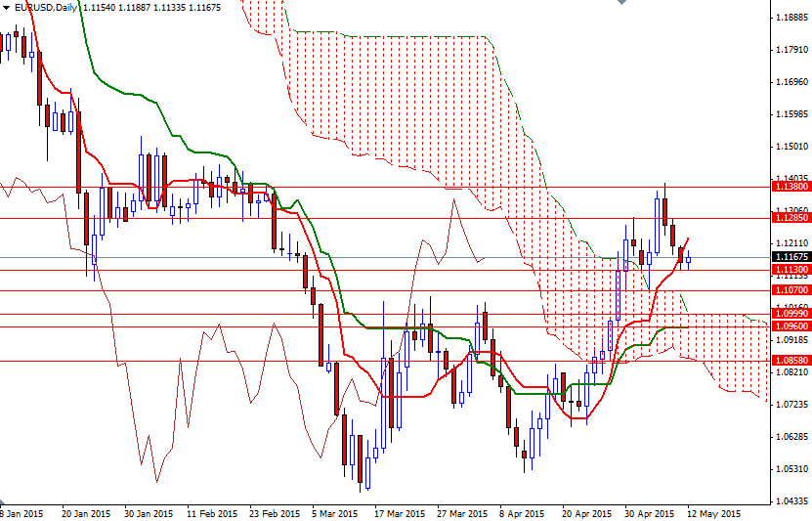Select the 1.09990 red price level label
Viewport: 812px width, 521px height.
coord(790,314)
